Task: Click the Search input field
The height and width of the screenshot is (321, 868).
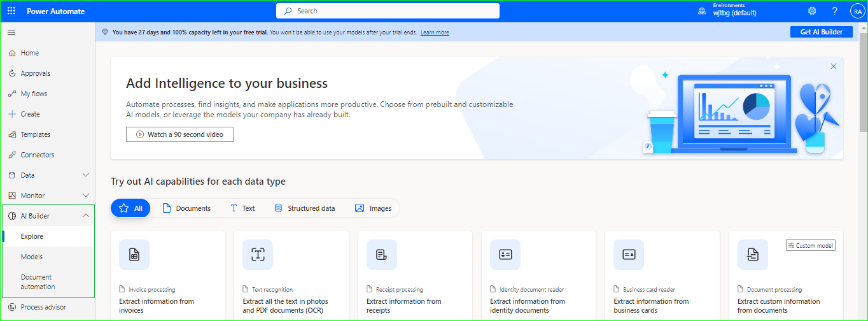Action: pos(388,11)
